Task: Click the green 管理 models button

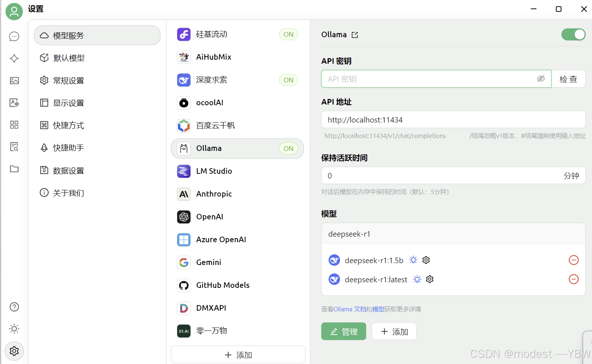Action: point(344,331)
